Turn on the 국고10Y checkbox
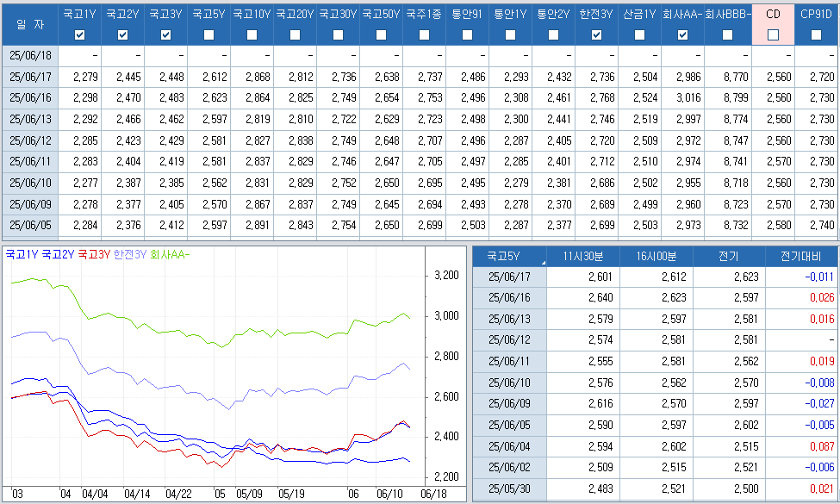Screen dimensions: 840x504 (x=252, y=34)
